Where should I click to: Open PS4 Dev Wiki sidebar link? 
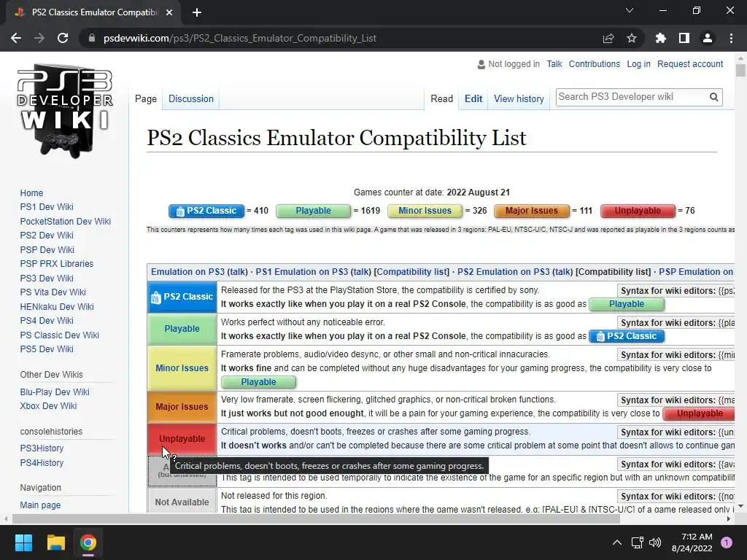47,321
